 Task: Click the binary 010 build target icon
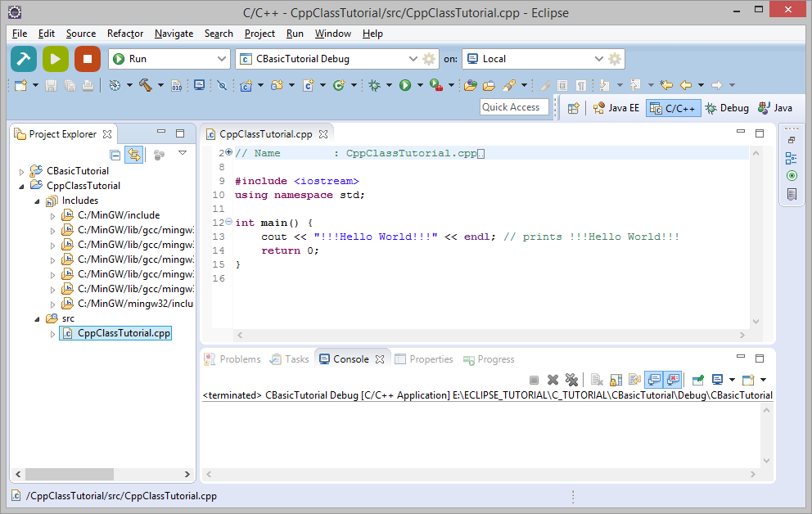click(177, 85)
